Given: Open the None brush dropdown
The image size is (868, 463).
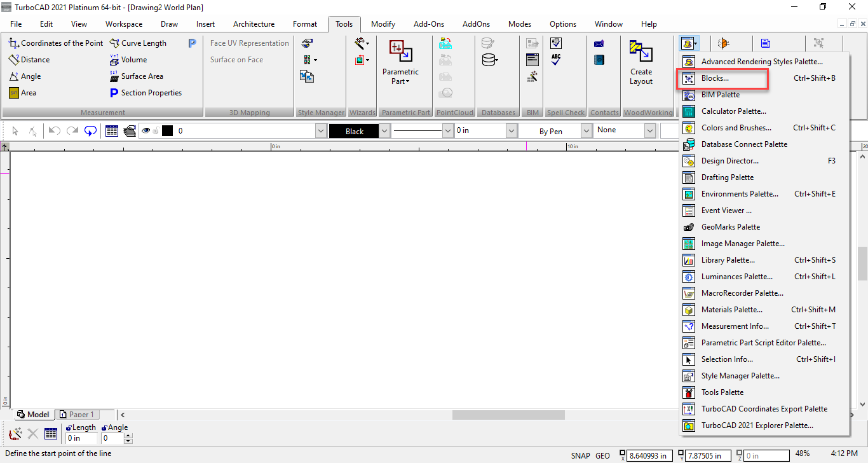Looking at the screenshot, I should pyautogui.click(x=649, y=131).
